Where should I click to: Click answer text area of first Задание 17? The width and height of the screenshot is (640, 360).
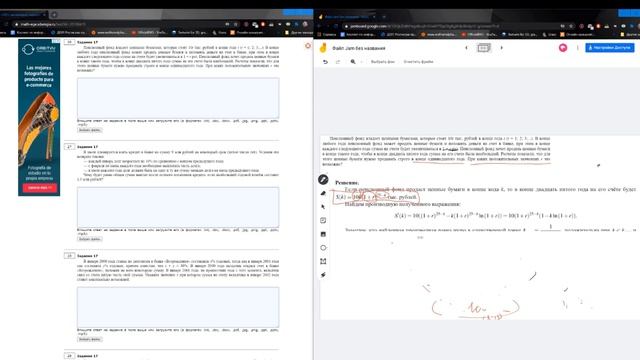[178, 98]
